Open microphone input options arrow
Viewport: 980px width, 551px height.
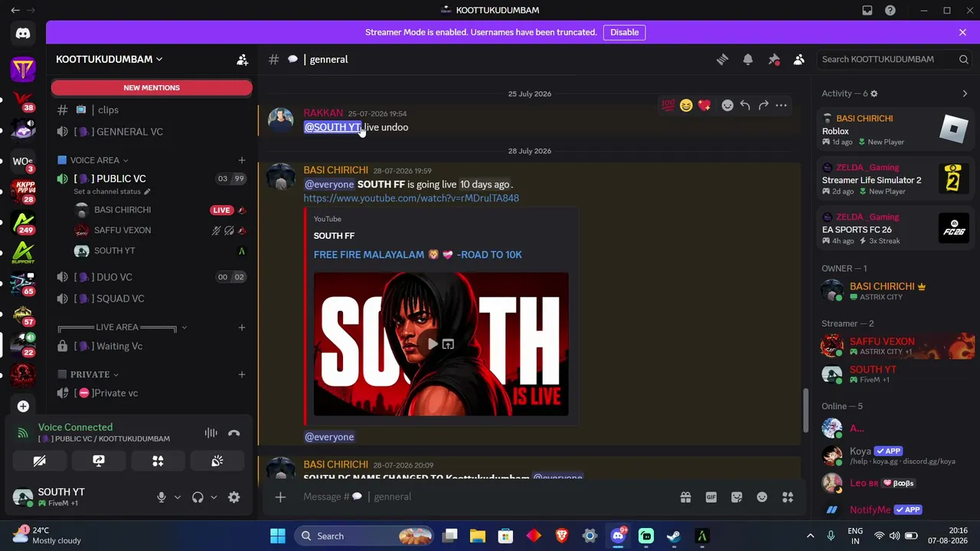coord(178,497)
